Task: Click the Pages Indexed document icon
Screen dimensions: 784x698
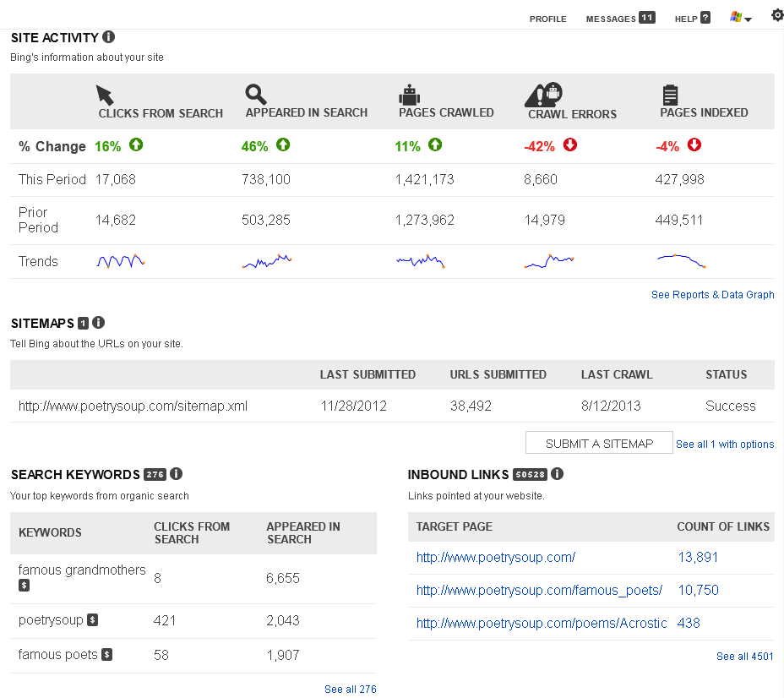Action: pos(670,95)
